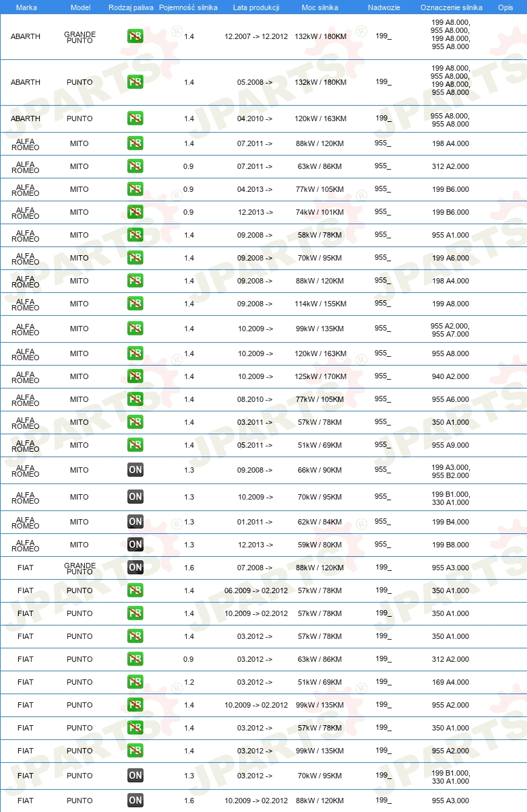Screen dimensions: 527x812
Task: Click the Rodzaj paliwa column header
Action: [131, 7]
